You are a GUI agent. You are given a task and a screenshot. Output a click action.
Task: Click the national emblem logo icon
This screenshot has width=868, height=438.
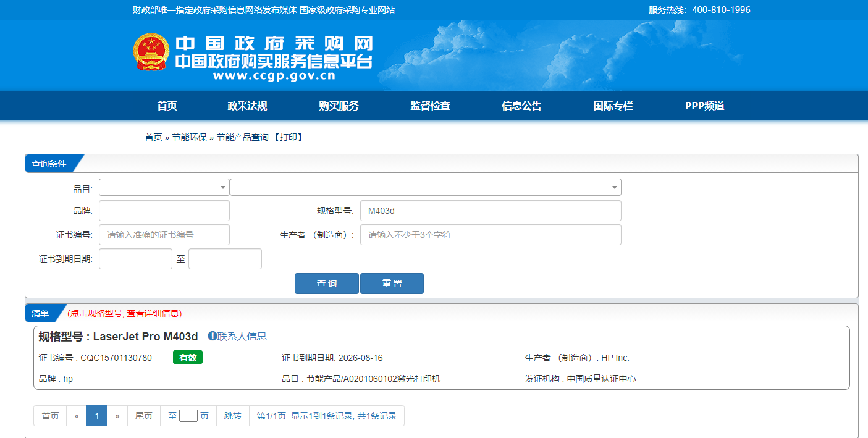[151, 53]
